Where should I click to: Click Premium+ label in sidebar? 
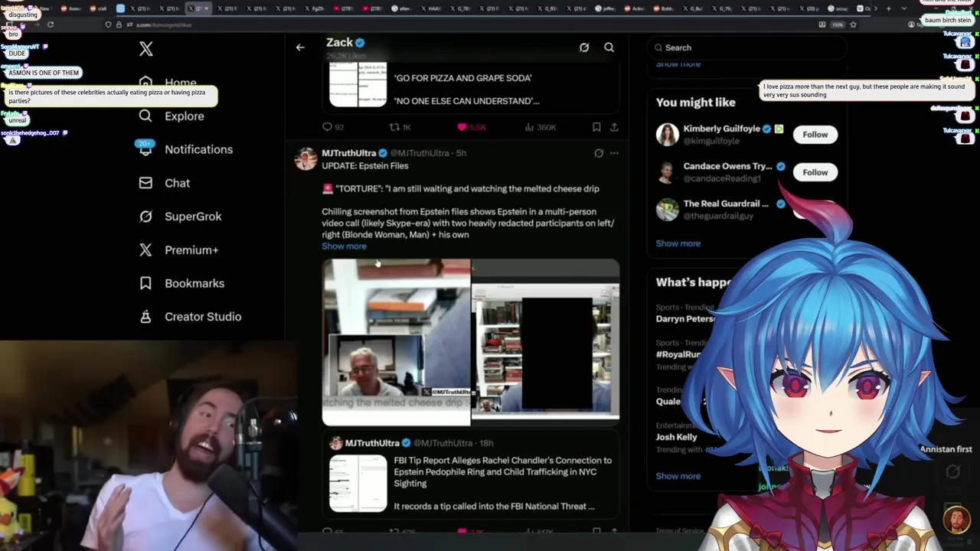point(191,249)
